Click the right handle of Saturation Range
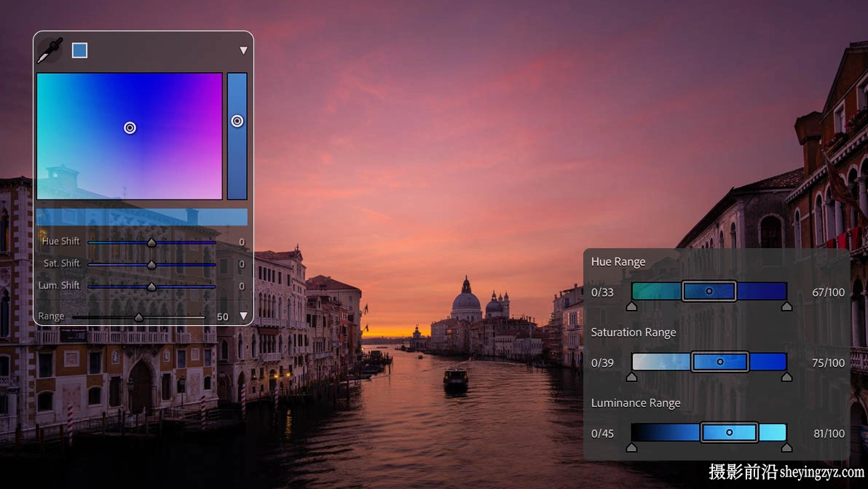868x489 pixels. pos(786,377)
